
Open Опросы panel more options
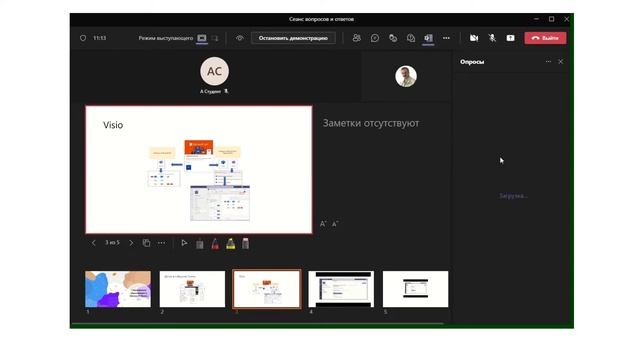pos(548,62)
